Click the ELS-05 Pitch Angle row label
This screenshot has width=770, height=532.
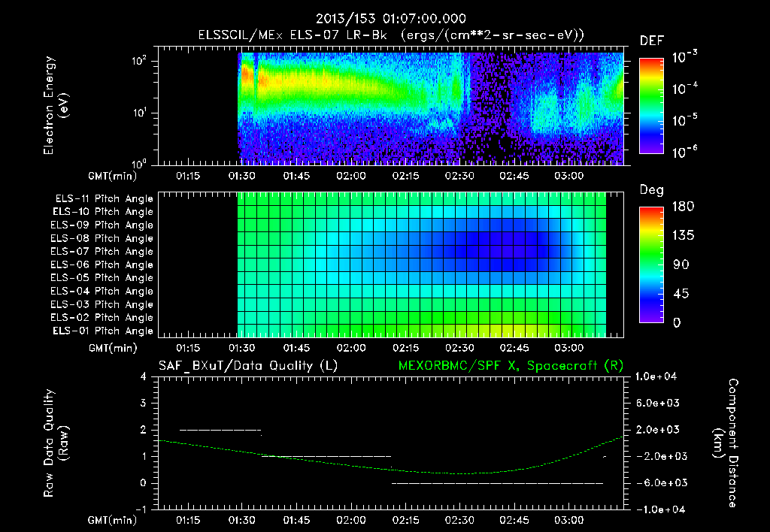[x=102, y=278]
